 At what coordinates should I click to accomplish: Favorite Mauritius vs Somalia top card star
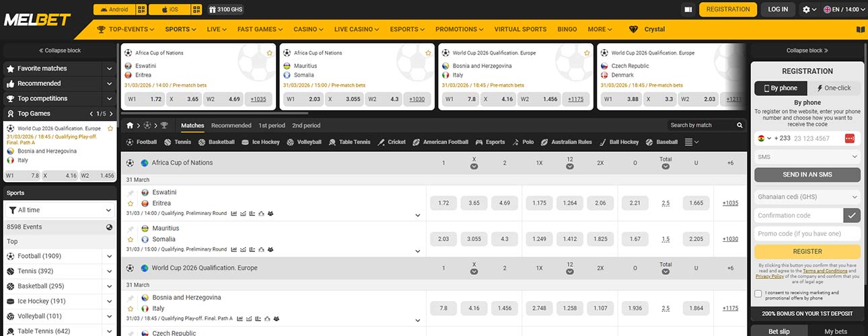click(x=428, y=52)
